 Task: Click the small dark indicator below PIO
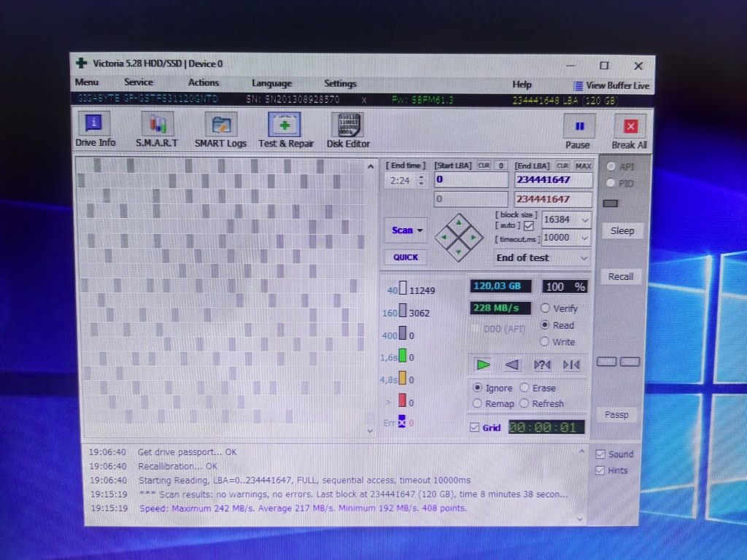[611, 203]
